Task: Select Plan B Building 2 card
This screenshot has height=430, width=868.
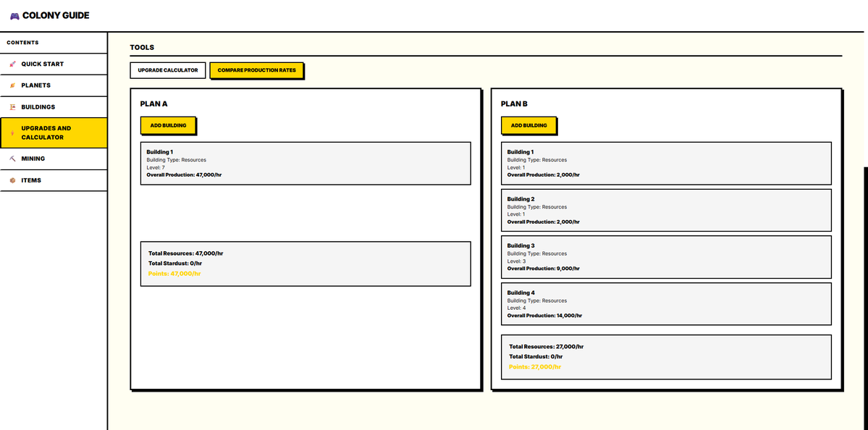Action: [x=667, y=211]
